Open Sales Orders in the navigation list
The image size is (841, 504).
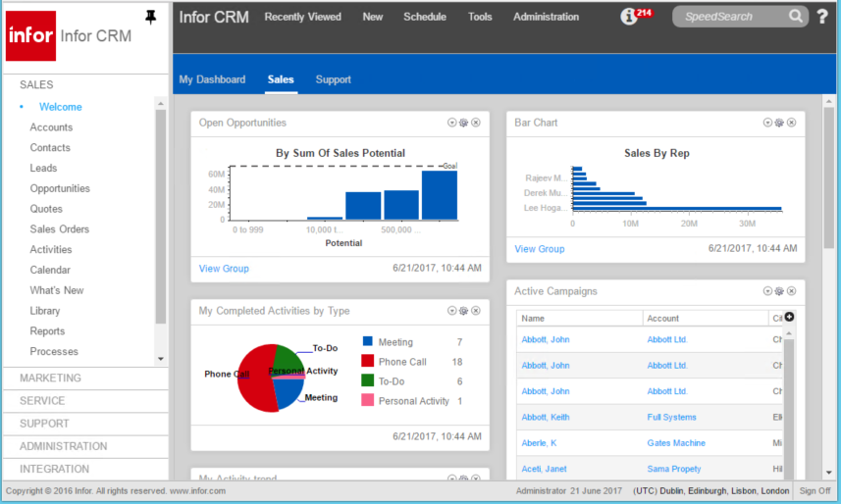(x=60, y=228)
